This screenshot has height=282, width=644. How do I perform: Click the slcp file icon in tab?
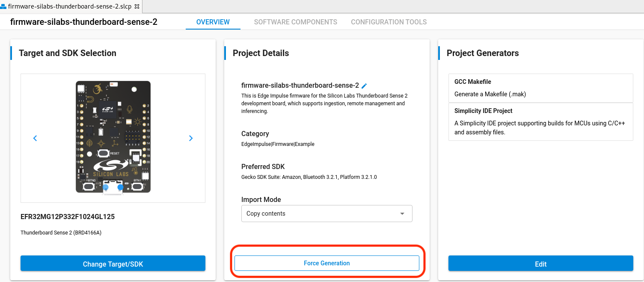pyautogui.click(x=3, y=6)
